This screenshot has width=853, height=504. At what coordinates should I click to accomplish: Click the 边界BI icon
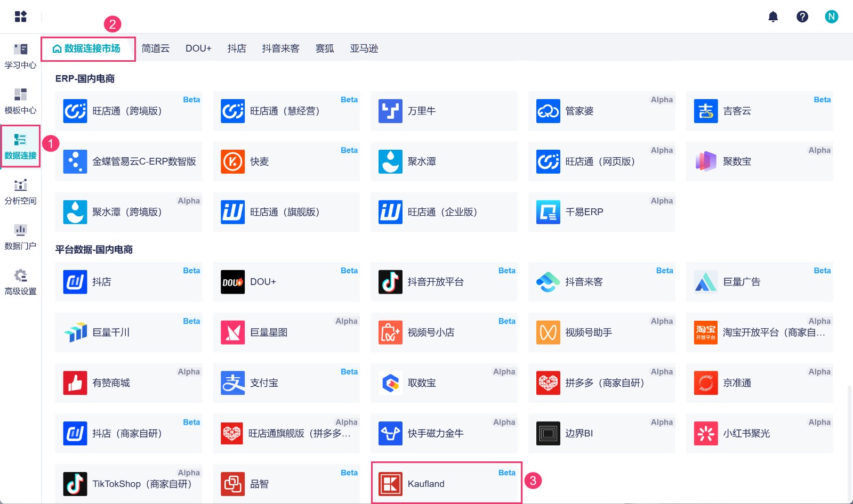(x=548, y=434)
